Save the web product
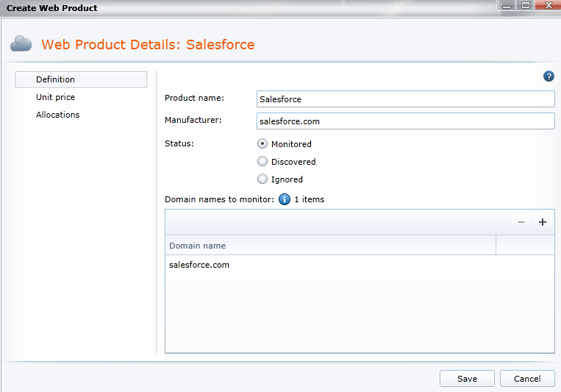This screenshot has width=561, height=392. [x=467, y=379]
